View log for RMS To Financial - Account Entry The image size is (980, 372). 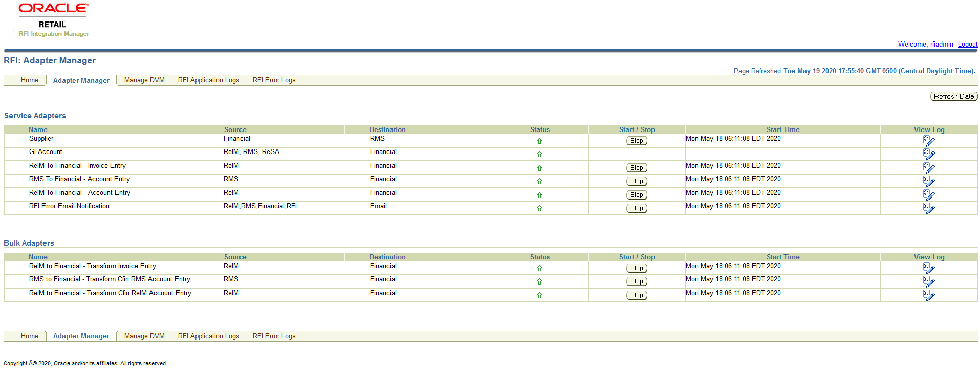(929, 181)
